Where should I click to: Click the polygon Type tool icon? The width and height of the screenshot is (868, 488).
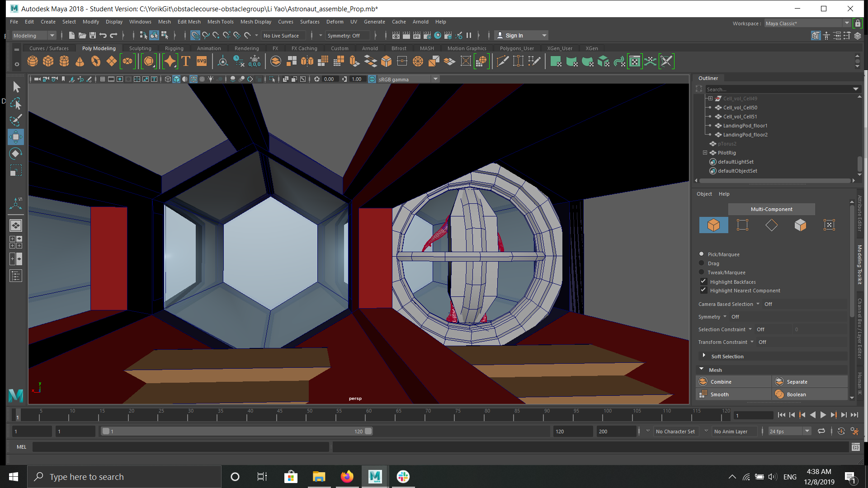pyautogui.click(x=186, y=61)
